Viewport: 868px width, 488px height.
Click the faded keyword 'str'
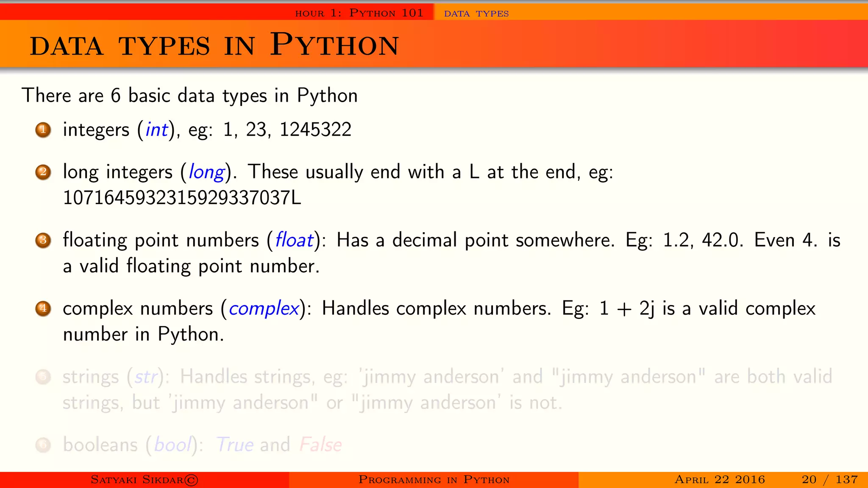[x=146, y=377]
